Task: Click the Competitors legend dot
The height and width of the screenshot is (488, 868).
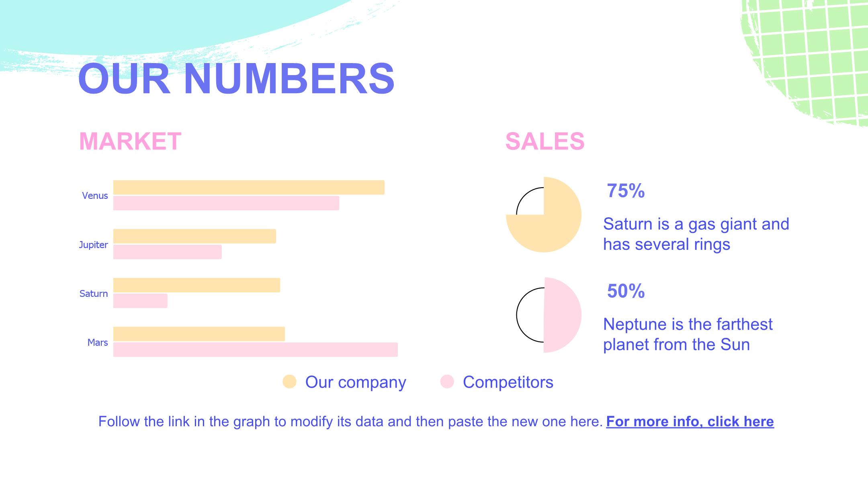Action: click(447, 382)
